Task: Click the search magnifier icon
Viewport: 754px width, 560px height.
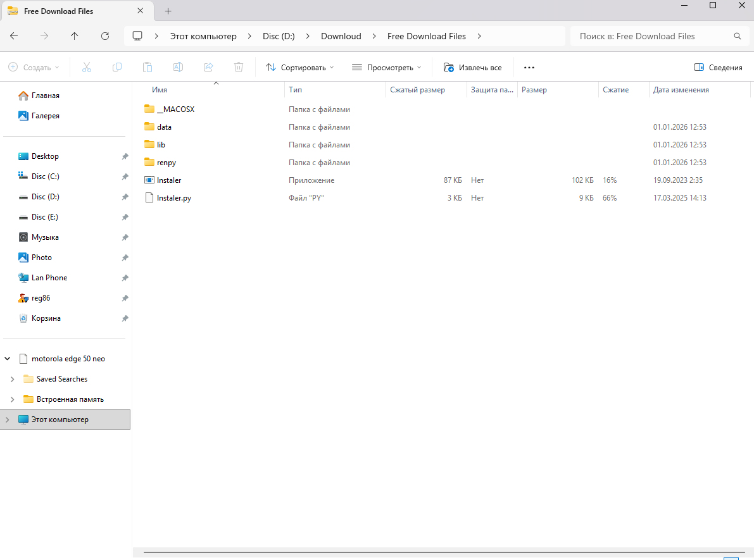Action: 737,36
